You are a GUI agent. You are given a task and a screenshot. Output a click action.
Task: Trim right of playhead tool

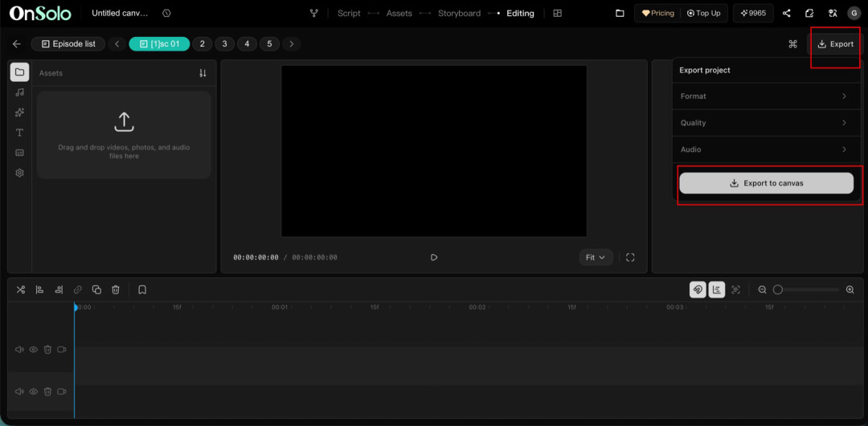(x=59, y=289)
